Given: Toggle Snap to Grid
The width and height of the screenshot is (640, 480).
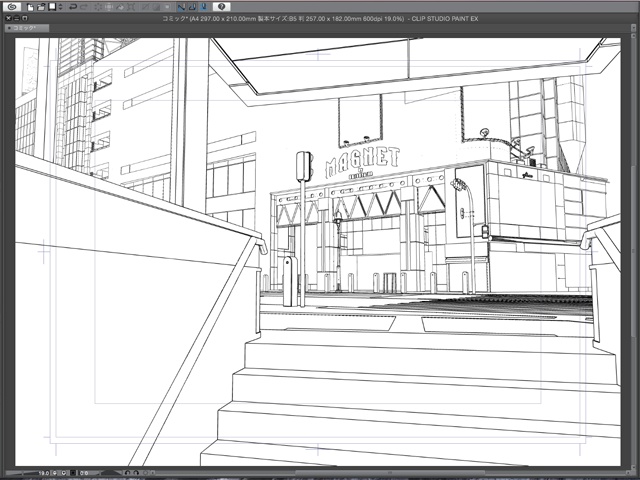Looking at the screenshot, I should click(x=204, y=7).
